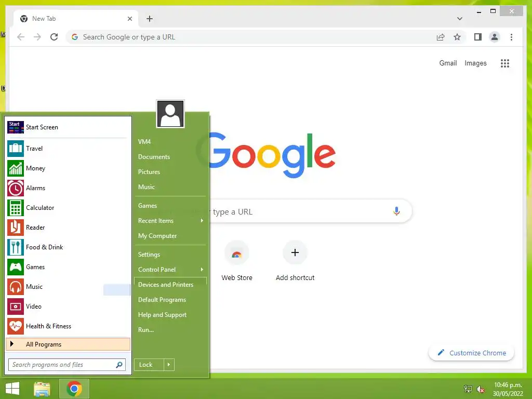Screen dimensions: 532x399
Task: Open the Alarms app icon
Action: coord(15,188)
